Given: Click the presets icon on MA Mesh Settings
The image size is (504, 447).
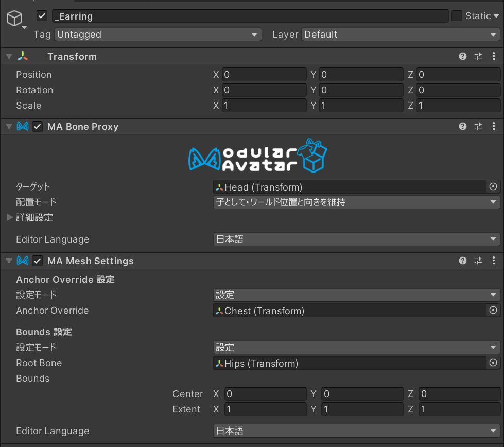Looking at the screenshot, I should coord(478,261).
